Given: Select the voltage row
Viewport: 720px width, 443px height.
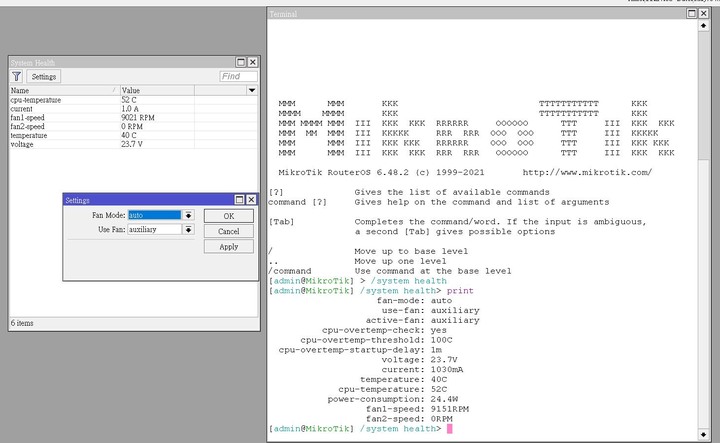Looking at the screenshot, I should [x=133, y=144].
